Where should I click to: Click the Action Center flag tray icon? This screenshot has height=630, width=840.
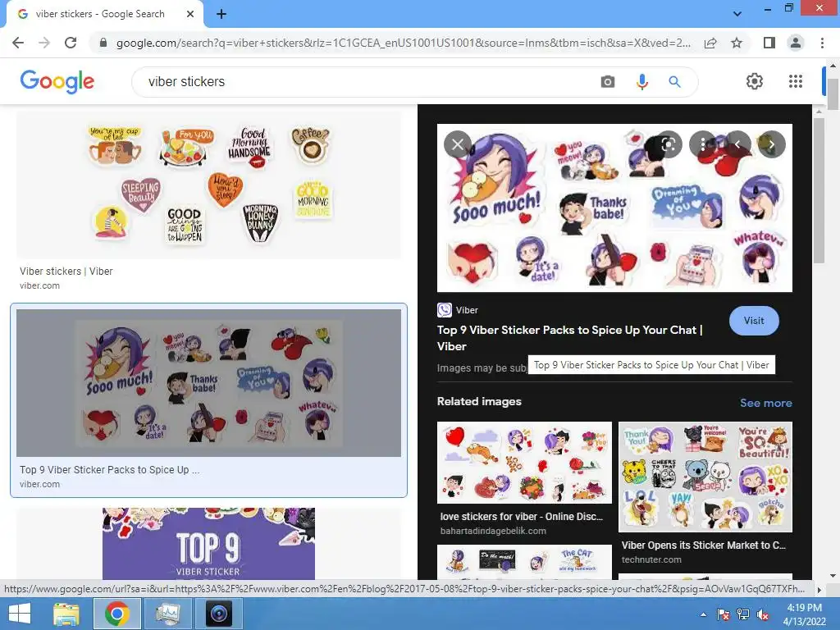tap(724, 614)
